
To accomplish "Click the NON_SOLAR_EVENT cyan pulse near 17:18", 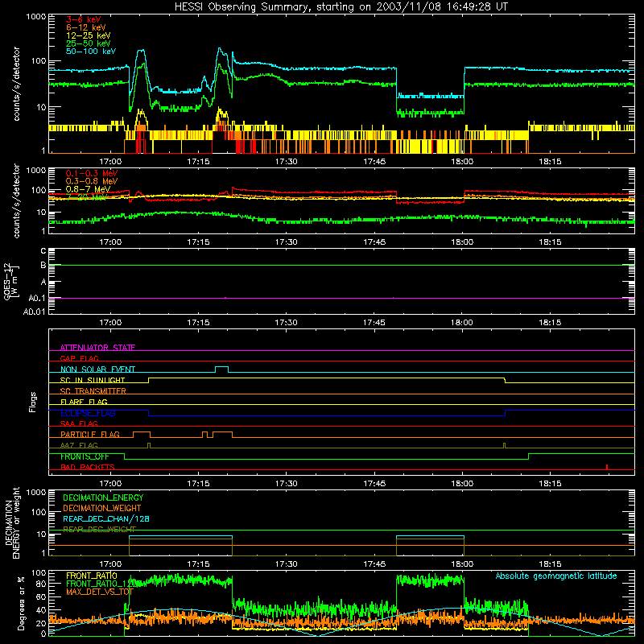I will click(222, 369).
